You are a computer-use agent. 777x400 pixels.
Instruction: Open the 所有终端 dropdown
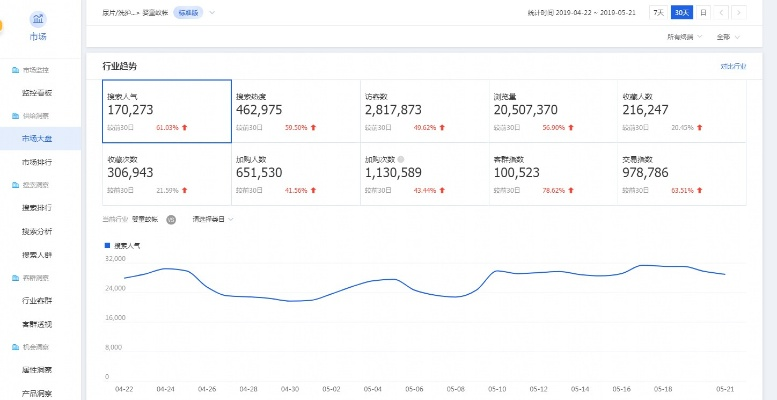[684, 37]
